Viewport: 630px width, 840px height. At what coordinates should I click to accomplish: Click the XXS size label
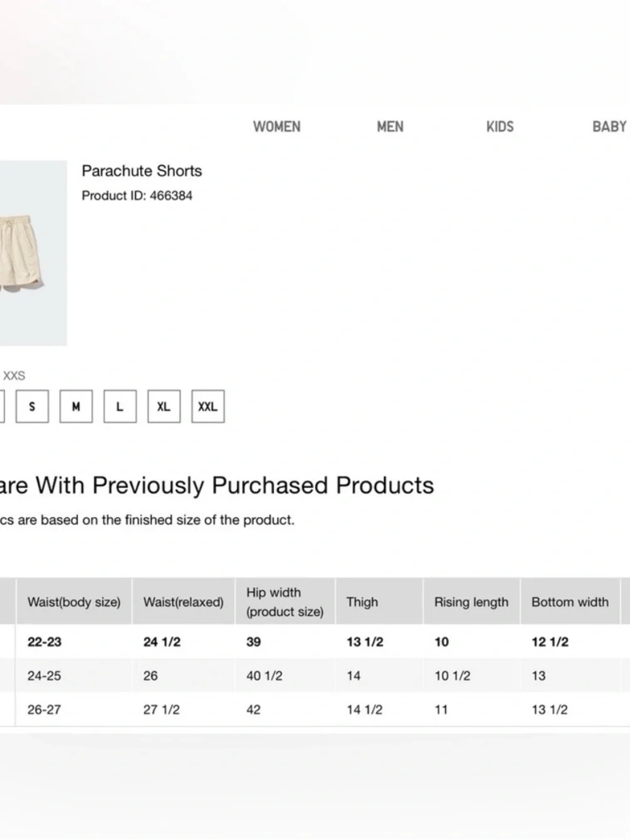point(14,376)
